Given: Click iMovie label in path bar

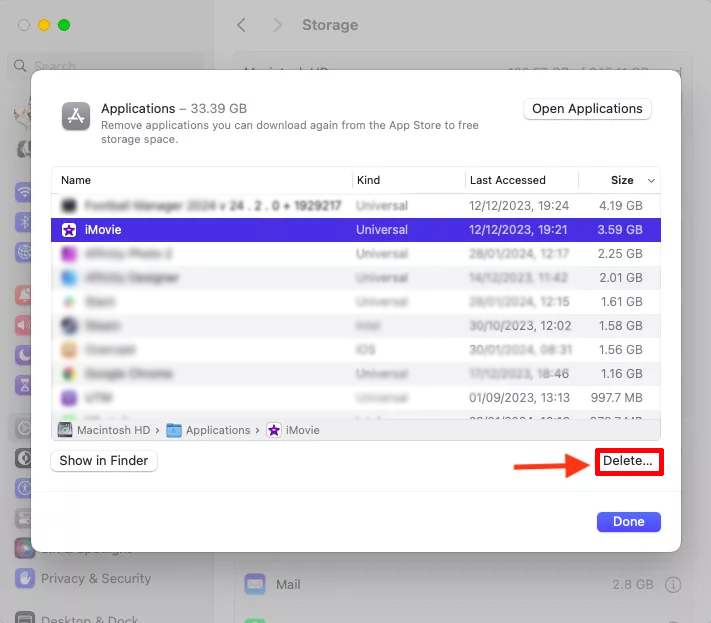Looking at the screenshot, I should click(302, 430).
